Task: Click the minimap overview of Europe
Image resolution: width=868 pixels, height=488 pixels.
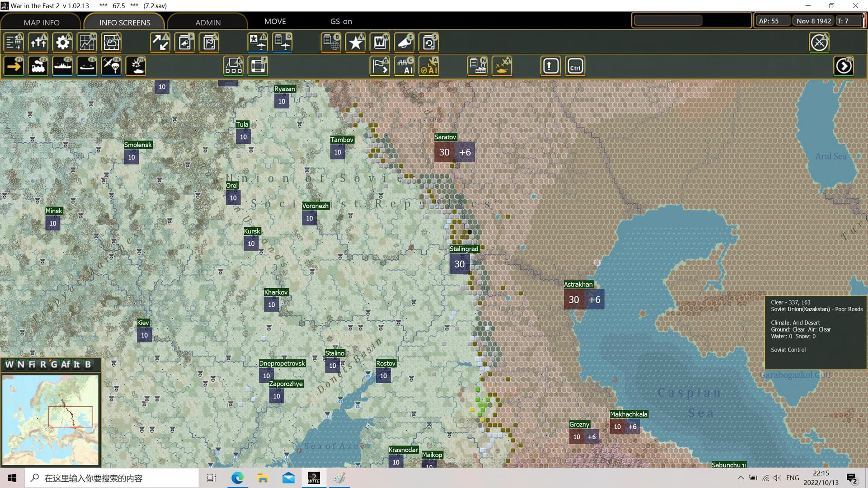Action: (50, 420)
